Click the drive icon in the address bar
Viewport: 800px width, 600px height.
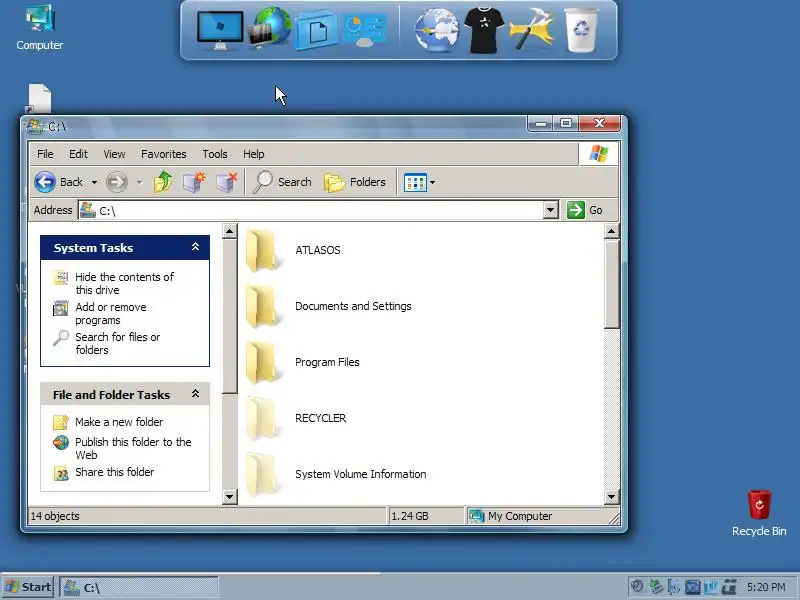88,210
